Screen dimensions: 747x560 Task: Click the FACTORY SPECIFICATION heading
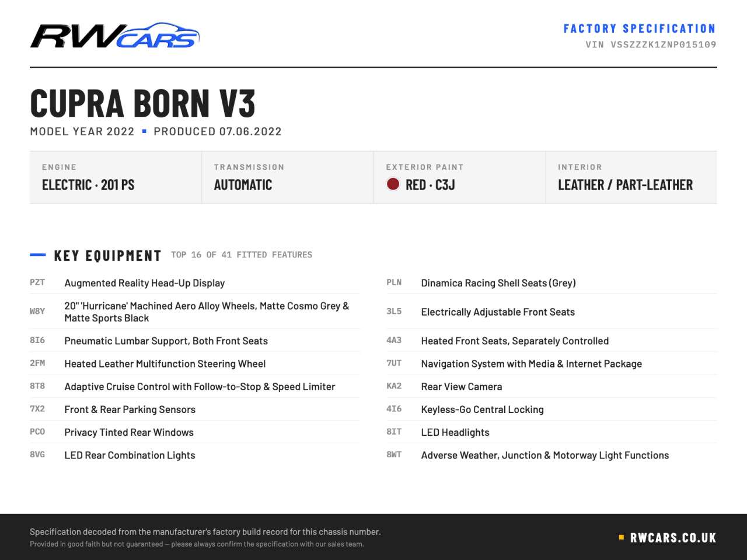pyautogui.click(x=640, y=28)
